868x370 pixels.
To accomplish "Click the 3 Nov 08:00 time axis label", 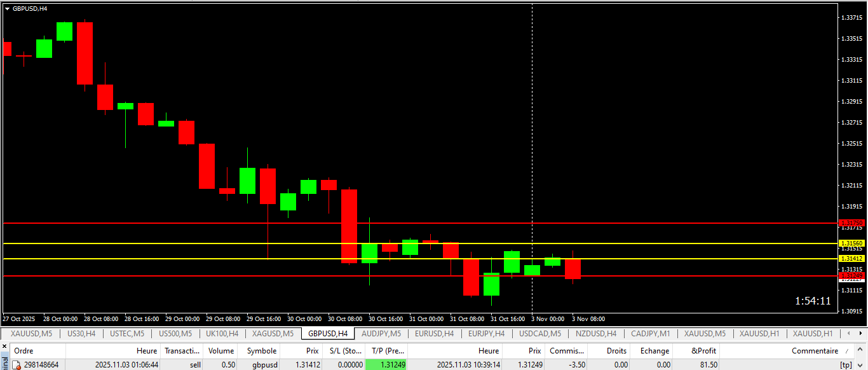I will coord(588,319).
